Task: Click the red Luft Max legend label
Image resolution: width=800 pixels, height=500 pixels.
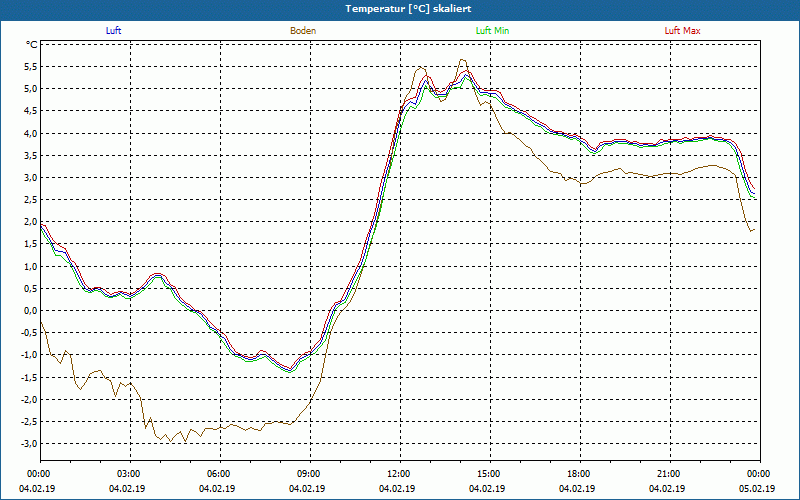Action: pos(682,31)
